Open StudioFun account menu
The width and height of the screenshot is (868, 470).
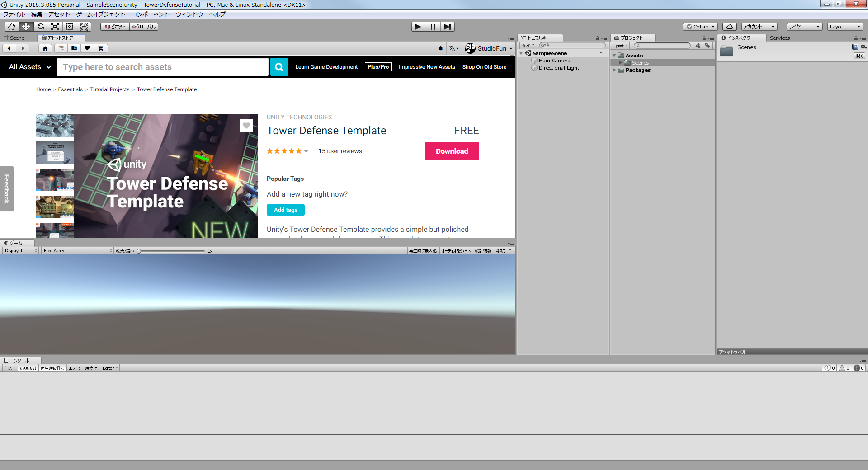(x=489, y=48)
